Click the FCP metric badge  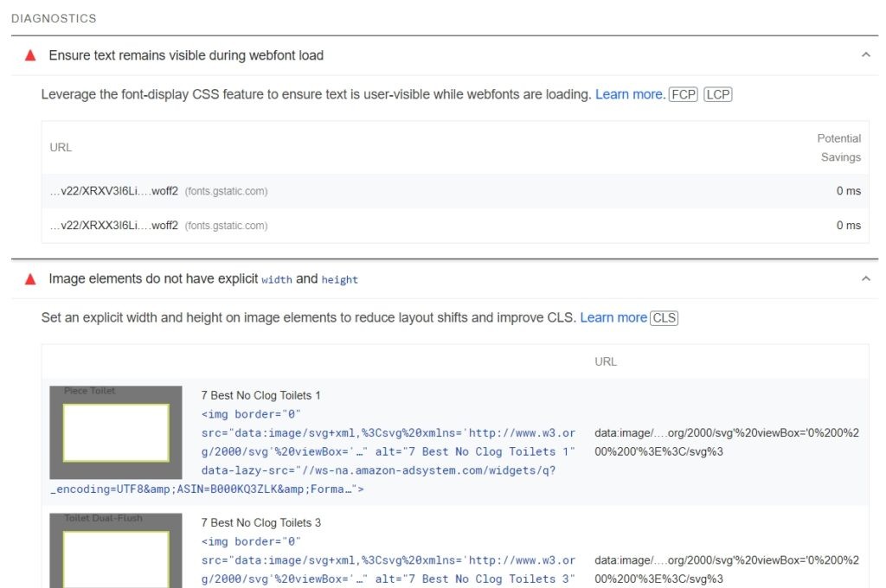coord(684,94)
